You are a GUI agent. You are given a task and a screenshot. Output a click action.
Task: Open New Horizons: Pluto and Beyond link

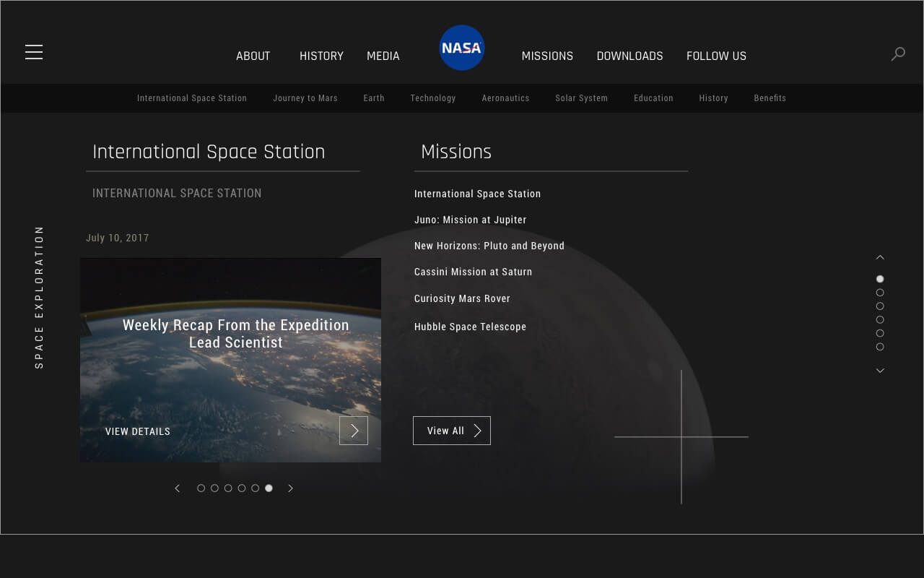pos(489,246)
